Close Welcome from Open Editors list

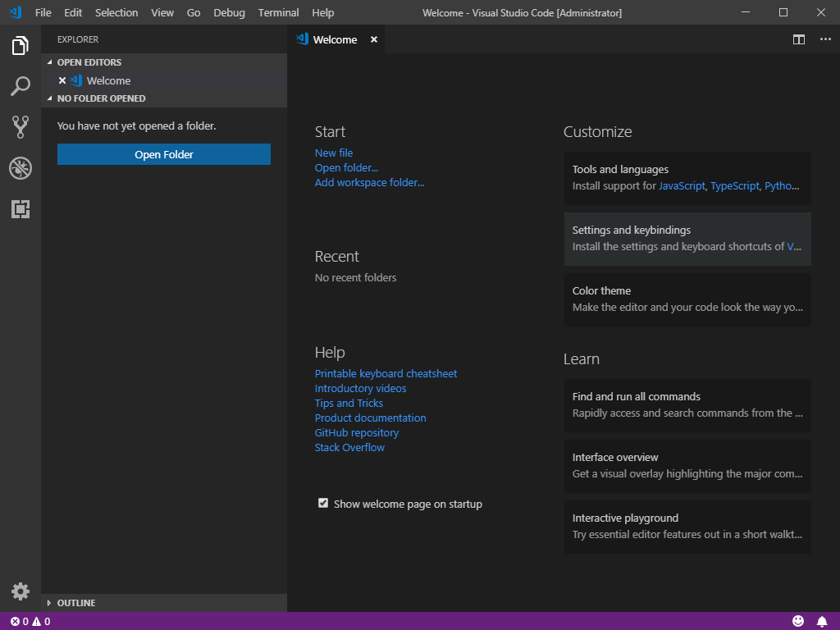[62, 80]
